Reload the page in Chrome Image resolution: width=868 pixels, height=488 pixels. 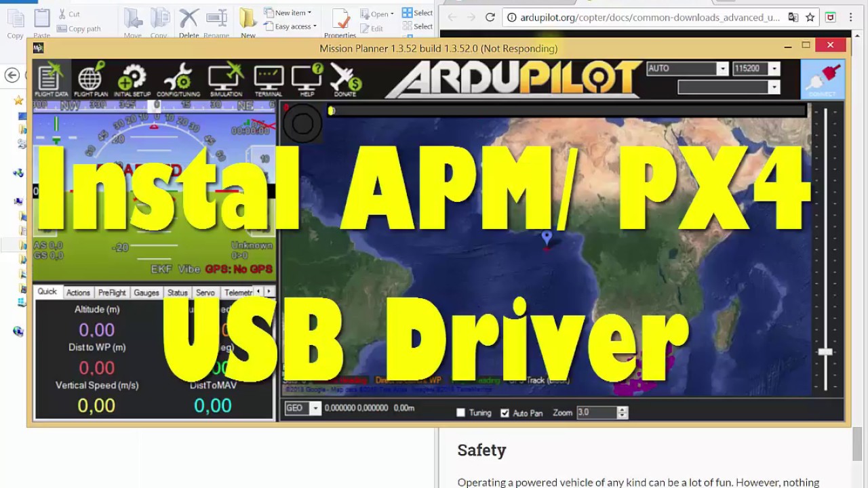[490, 17]
